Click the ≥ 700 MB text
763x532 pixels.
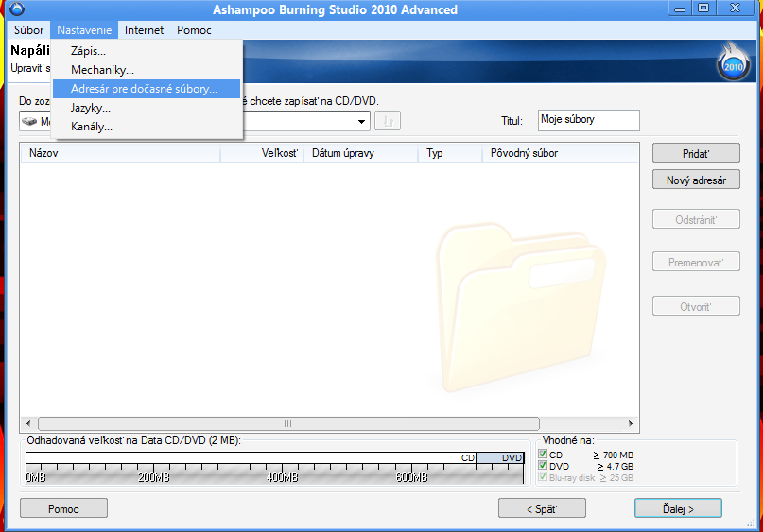[613, 455]
